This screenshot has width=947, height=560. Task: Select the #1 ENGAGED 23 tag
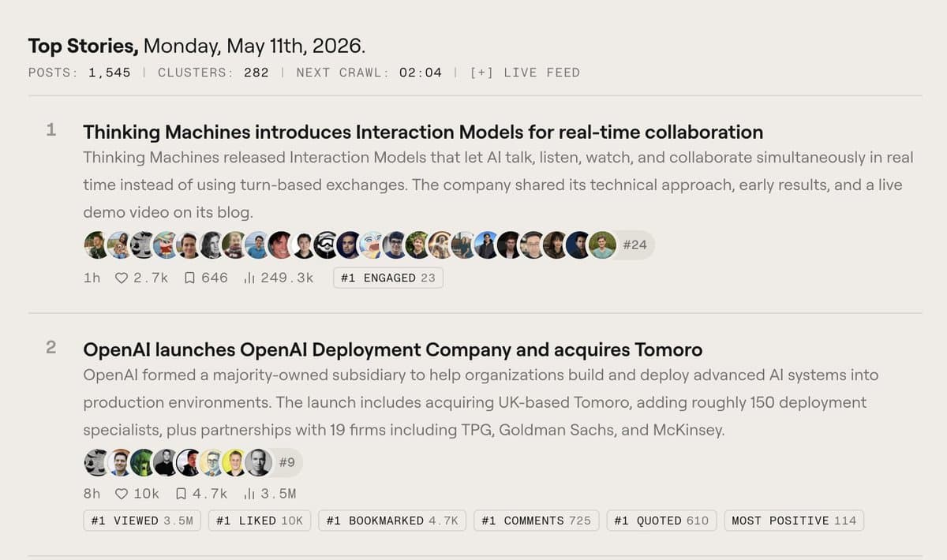coord(388,278)
